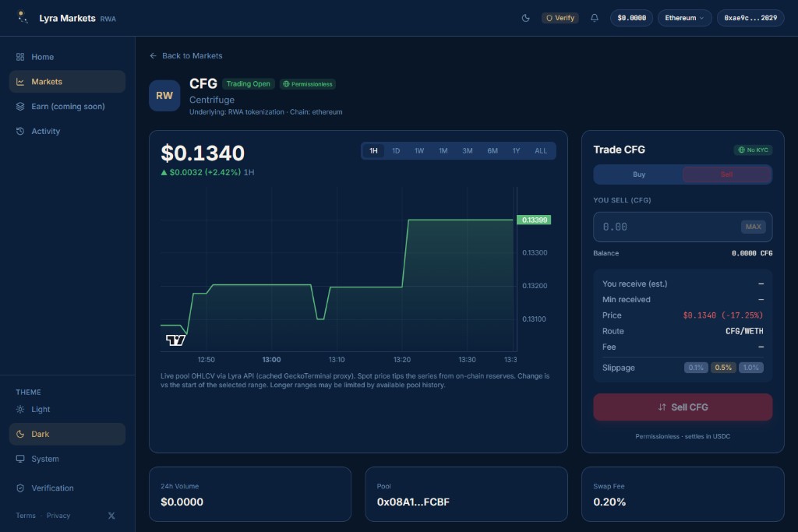Click the Light theme sun icon

tap(20, 410)
